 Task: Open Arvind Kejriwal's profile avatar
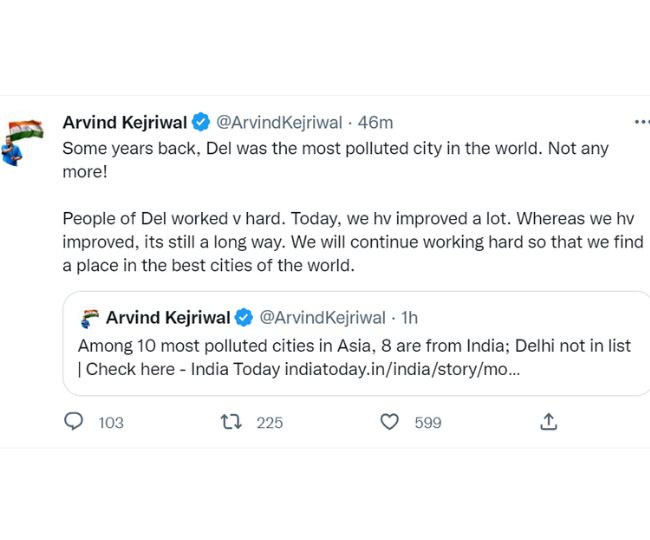pyautogui.click(x=26, y=142)
